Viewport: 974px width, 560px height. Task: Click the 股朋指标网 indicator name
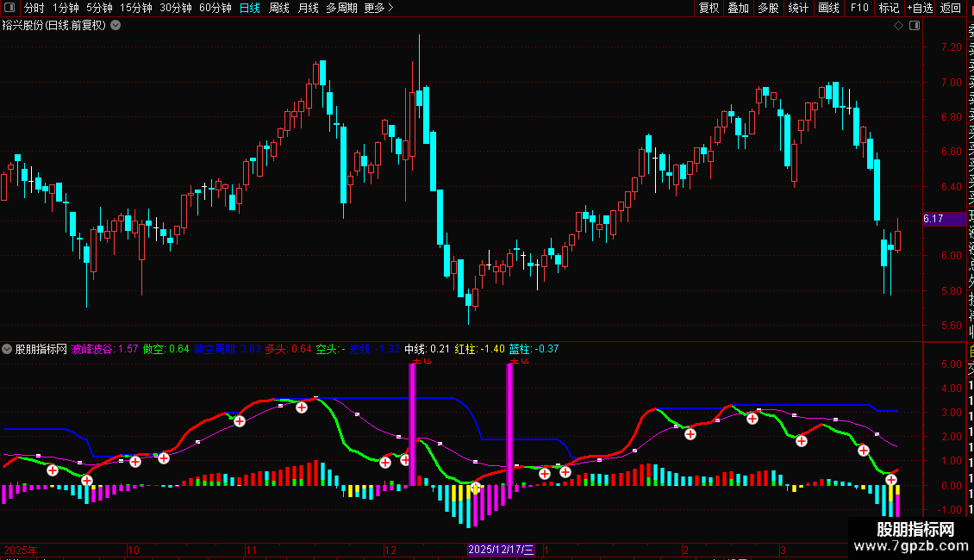click(x=41, y=349)
